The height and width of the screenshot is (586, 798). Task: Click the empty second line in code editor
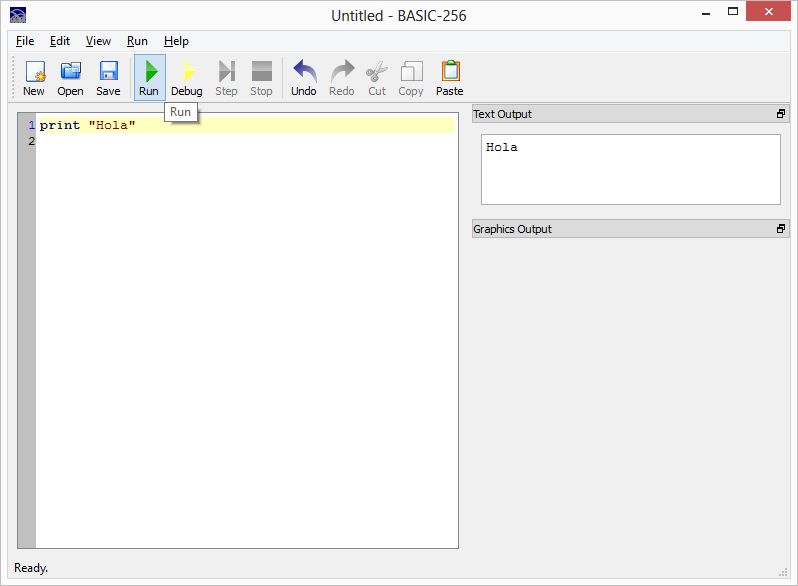(x=245, y=141)
